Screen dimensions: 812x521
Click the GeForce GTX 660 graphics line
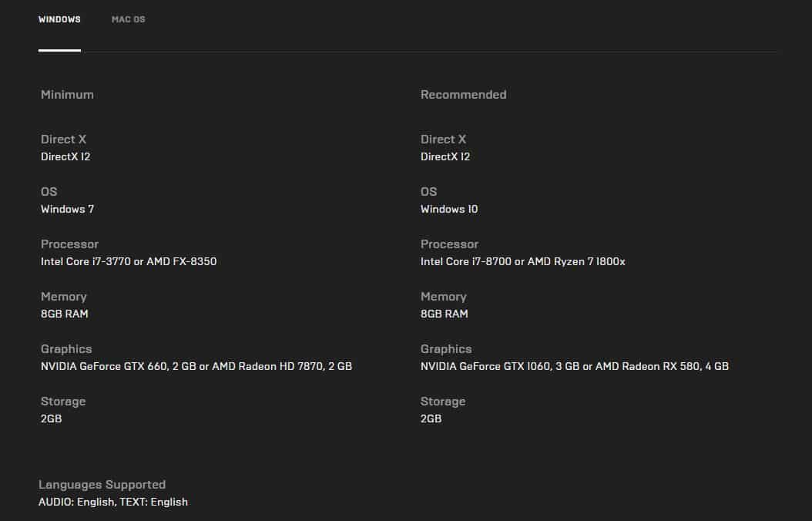(x=196, y=366)
